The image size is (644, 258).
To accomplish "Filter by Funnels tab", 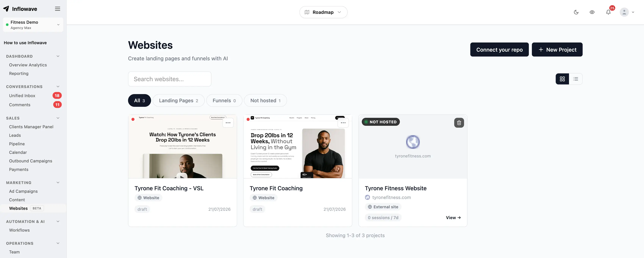I will [x=224, y=100].
